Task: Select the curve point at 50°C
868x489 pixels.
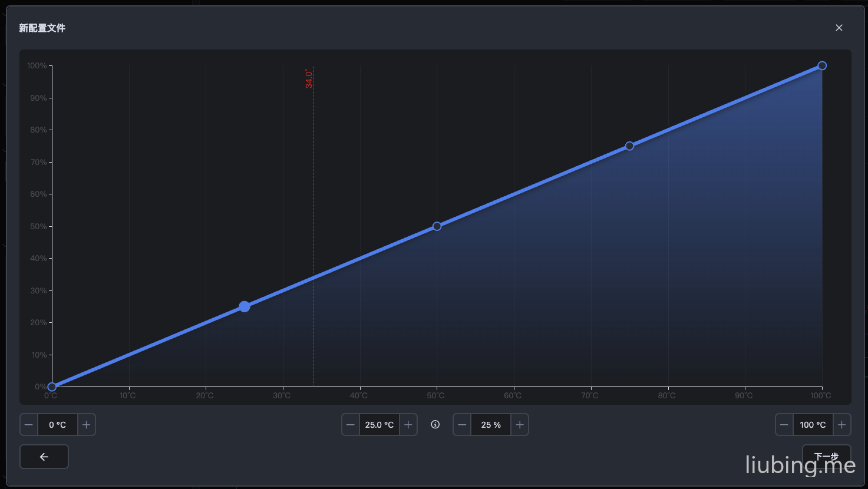Action: click(x=437, y=226)
